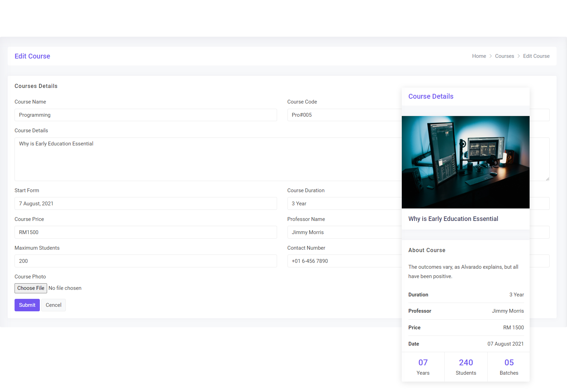The image size is (567, 392).
Task: Click the 240 Students stat
Action: [466, 367]
